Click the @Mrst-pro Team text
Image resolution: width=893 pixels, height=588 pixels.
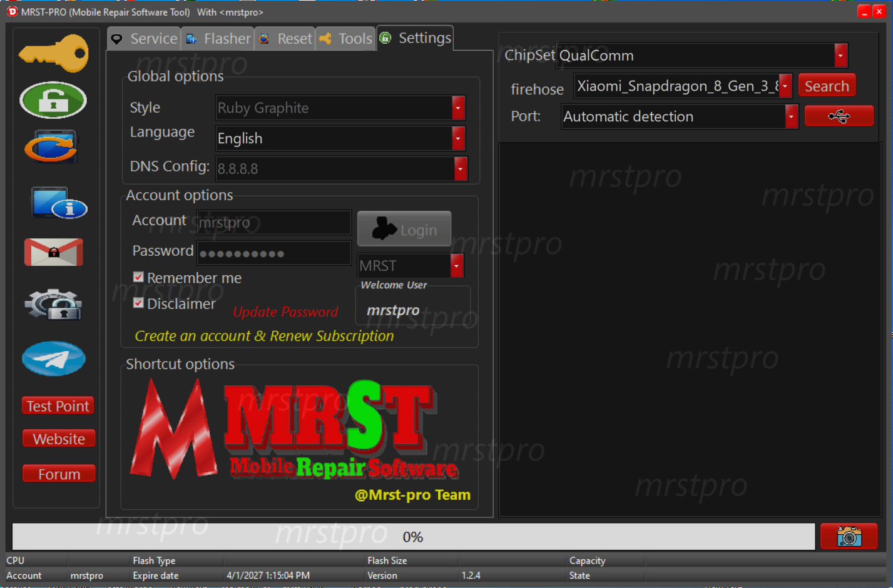pyautogui.click(x=412, y=495)
